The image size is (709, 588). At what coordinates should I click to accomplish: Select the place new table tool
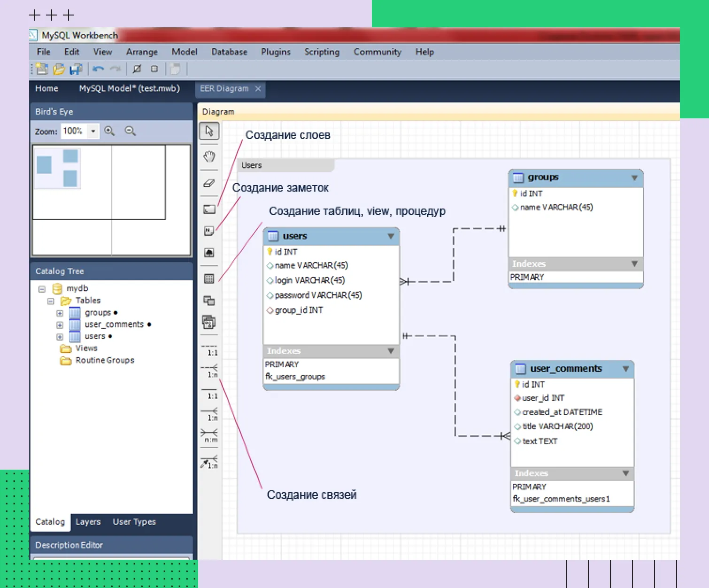[209, 279]
